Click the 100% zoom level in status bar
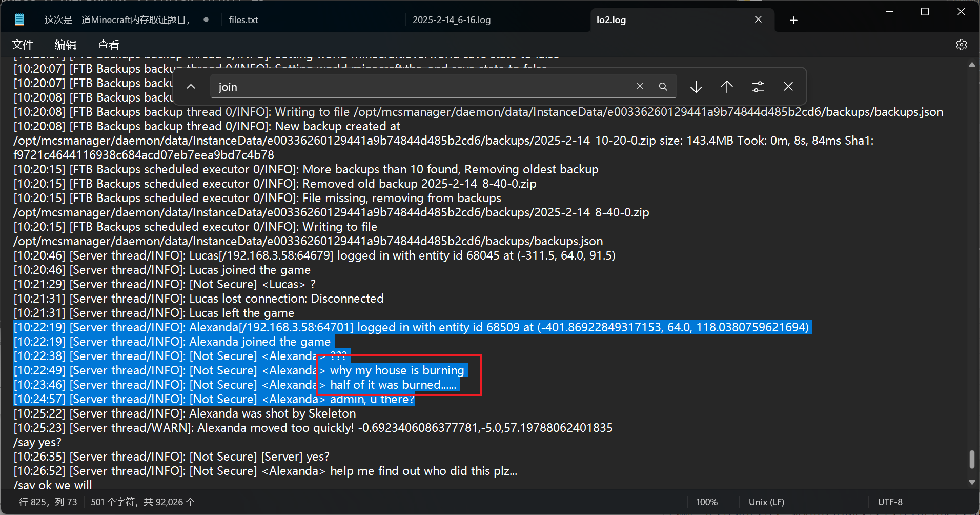Image resolution: width=980 pixels, height=515 pixels. [707, 502]
